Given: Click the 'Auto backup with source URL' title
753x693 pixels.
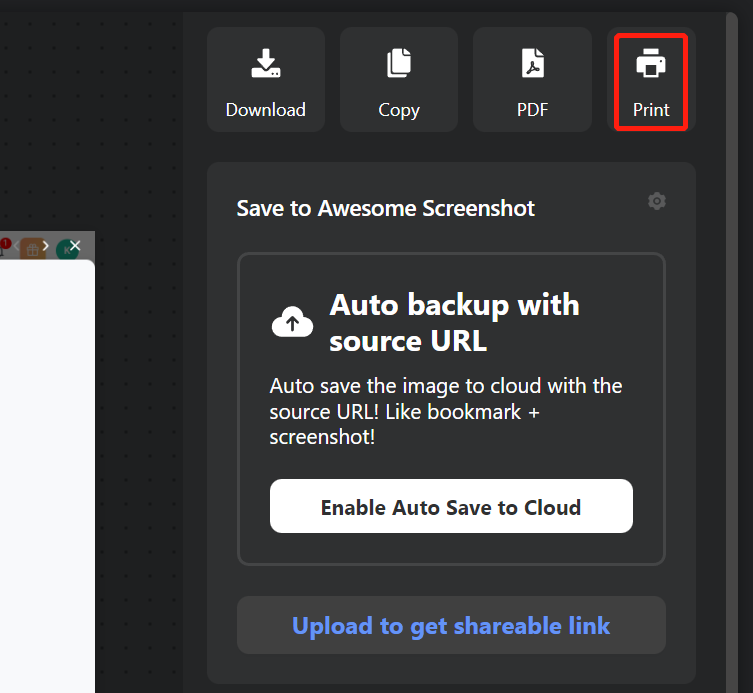Looking at the screenshot, I should point(454,323).
